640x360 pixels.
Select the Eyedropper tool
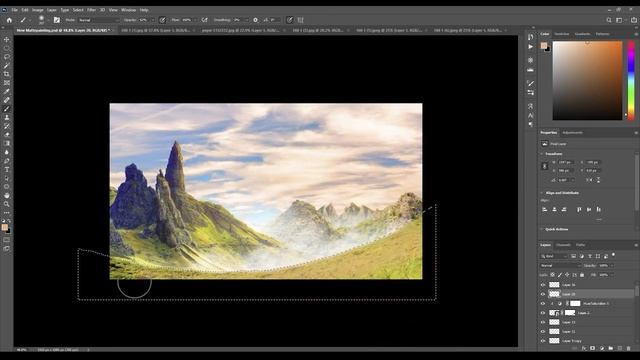[x=7, y=91]
